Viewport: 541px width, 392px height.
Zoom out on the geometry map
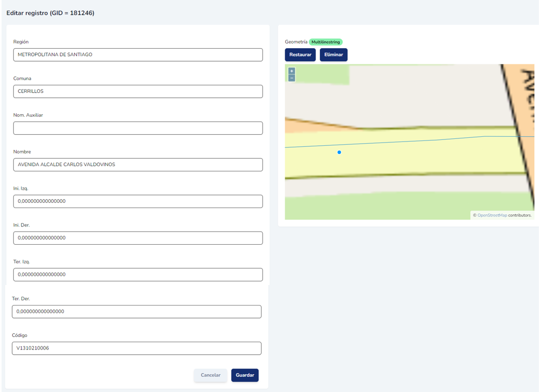[x=291, y=78]
